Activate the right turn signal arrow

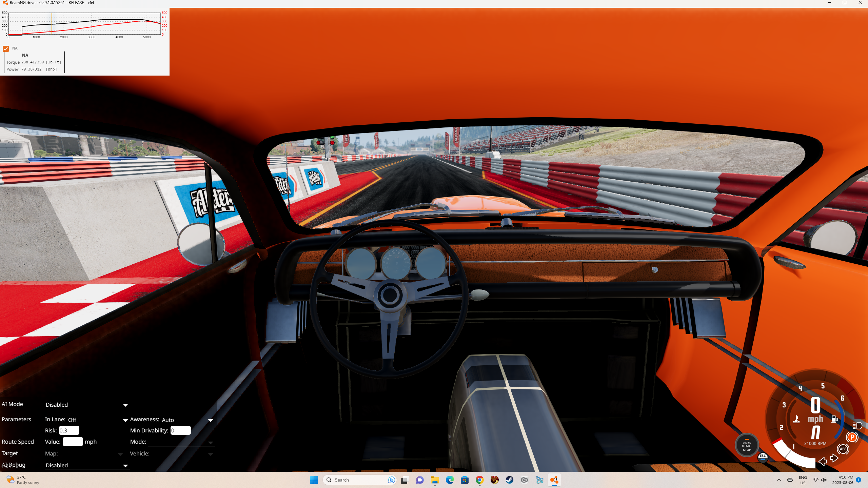(x=834, y=459)
